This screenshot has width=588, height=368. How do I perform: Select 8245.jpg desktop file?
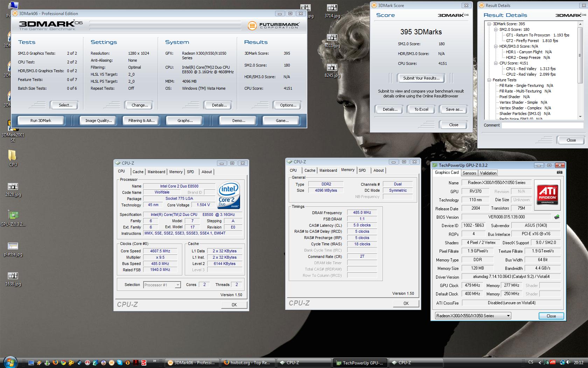[x=332, y=70]
